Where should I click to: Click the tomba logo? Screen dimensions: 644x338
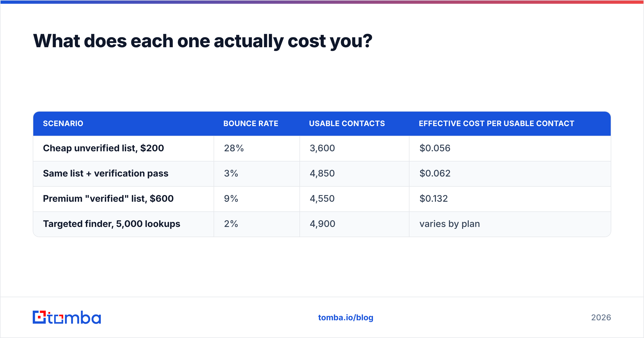(x=67, y=317)
